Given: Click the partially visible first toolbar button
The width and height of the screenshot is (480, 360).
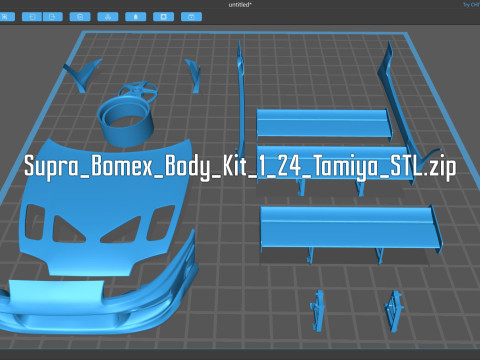Looking at the screenshot, I should [x=7, y=17].
